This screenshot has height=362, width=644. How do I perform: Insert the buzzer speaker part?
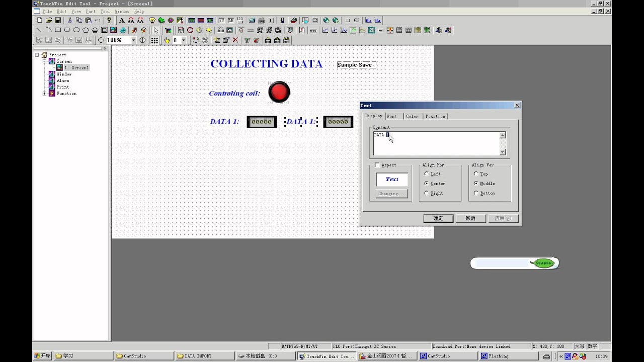click(x=199, y=30)
